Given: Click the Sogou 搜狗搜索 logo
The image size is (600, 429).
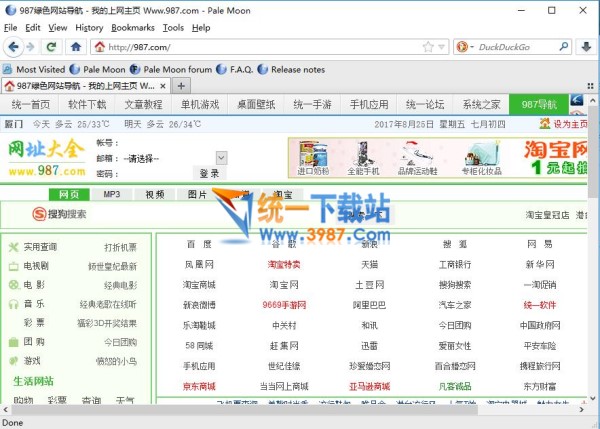Looking at the screenshot, I should 59,214.
